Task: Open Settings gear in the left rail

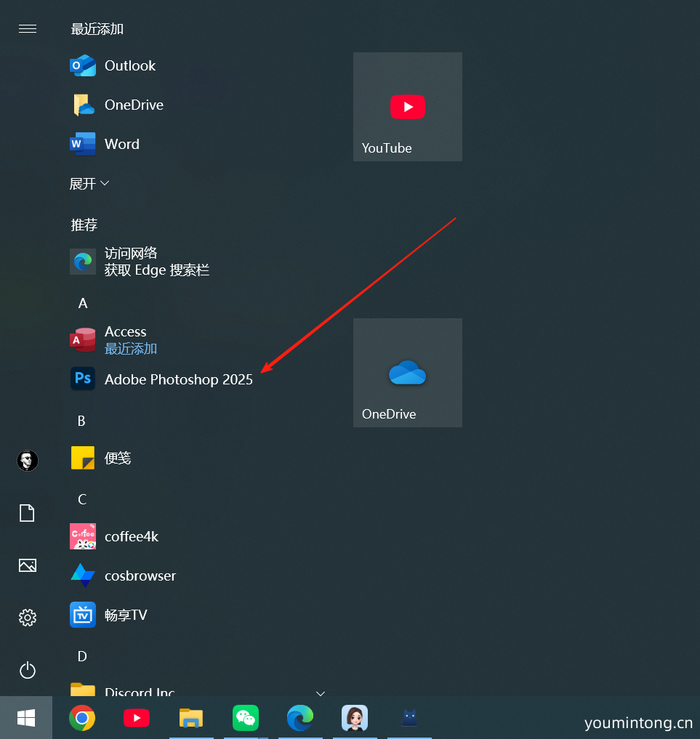Action: pos(28,618)
